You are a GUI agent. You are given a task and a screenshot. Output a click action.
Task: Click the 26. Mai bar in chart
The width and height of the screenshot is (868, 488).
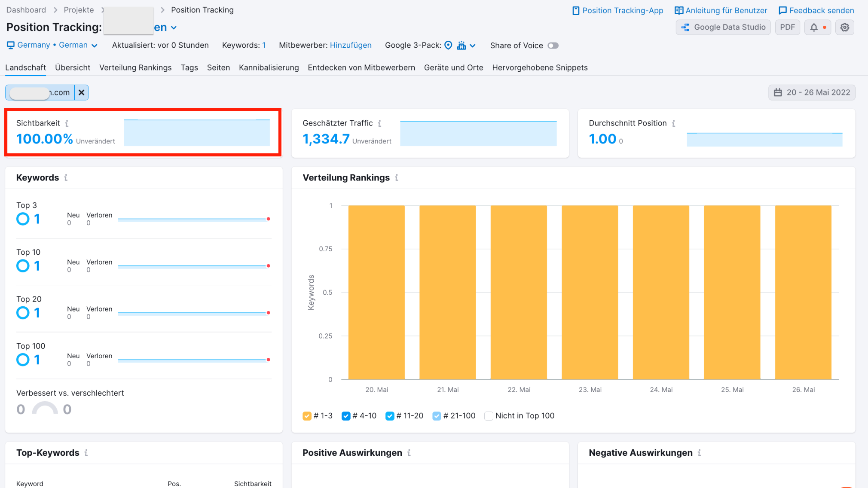(x=803, y=292)
